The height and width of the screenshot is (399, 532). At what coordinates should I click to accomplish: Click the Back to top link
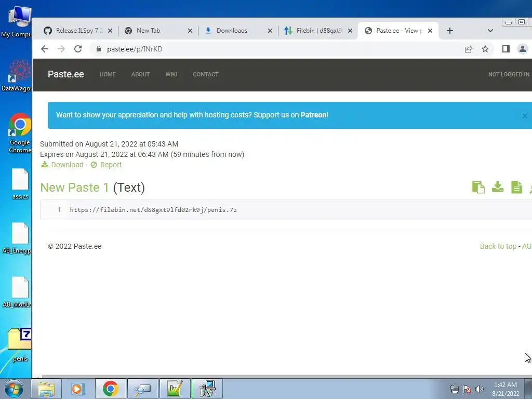point(498,246)
